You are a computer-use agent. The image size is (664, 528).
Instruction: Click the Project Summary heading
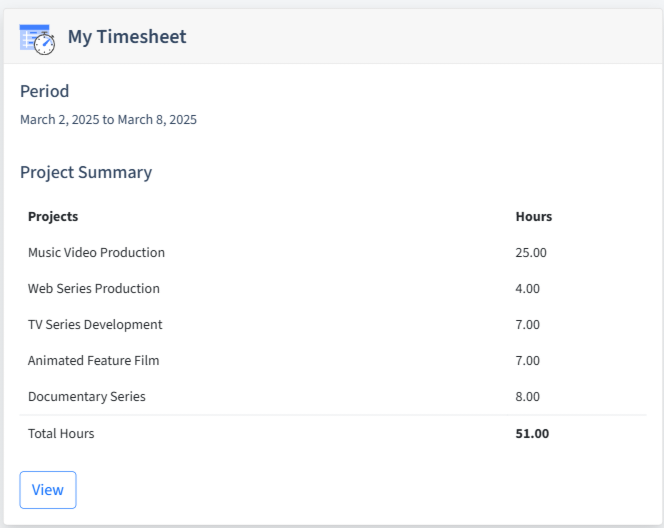[86, 173]
